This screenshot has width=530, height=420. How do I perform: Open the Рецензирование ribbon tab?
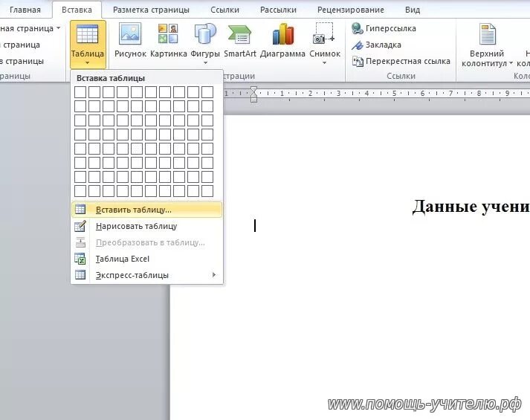click(351, 10)
